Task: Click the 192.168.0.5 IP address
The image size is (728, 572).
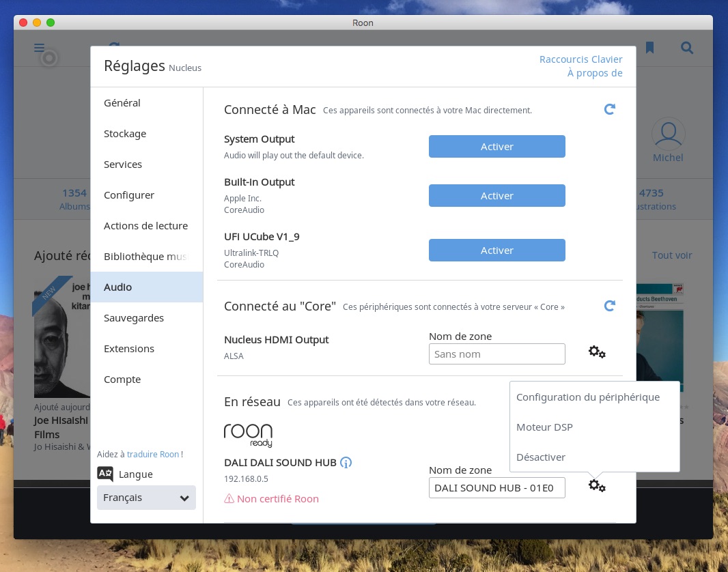Action: coord(246,478)
